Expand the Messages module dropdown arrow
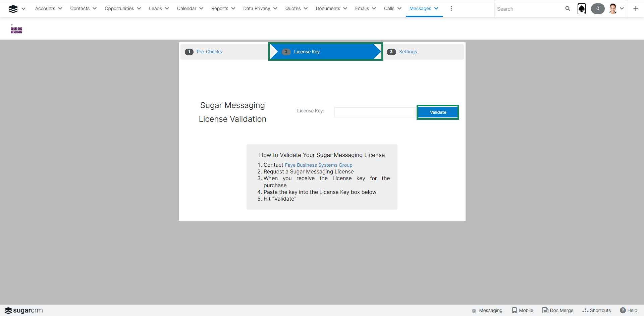This screenshot has height=316, width=644. 436,9
